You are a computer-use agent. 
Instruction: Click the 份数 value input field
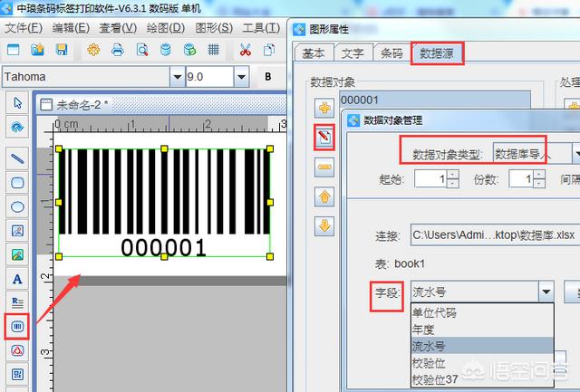tap(521, 179)
